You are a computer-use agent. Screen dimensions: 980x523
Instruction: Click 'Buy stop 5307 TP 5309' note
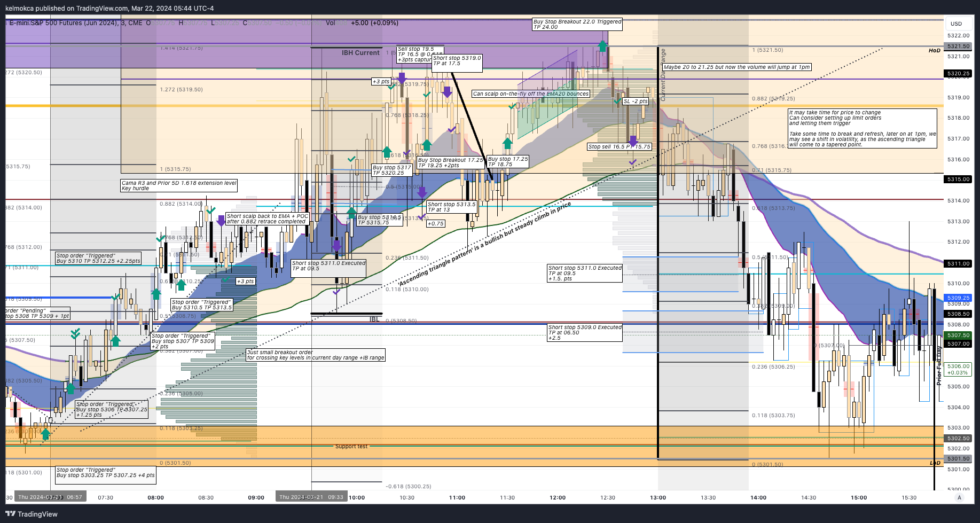[183, 341]
